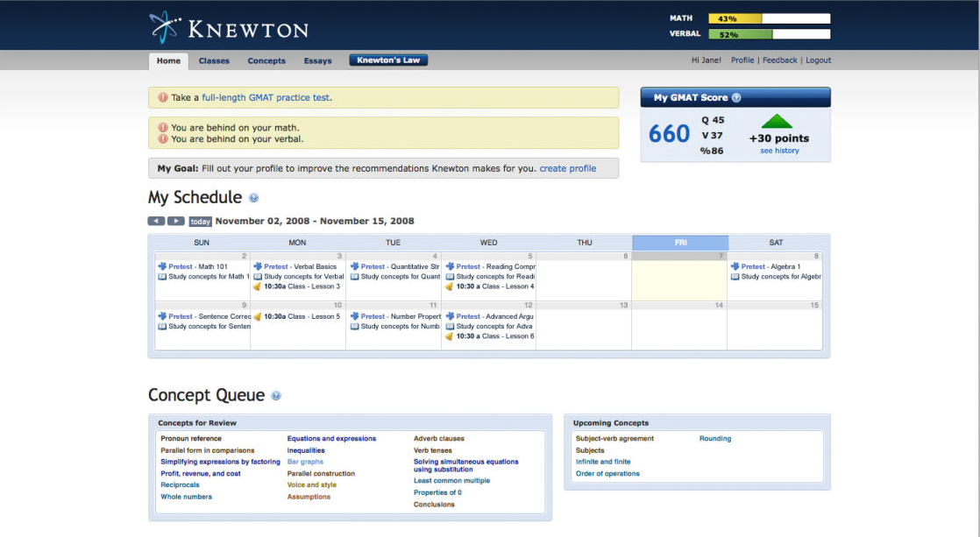Screen dimensions: 980x537
Task: Click pretest icon for Sentence Correc
Action: coord(162,316)
